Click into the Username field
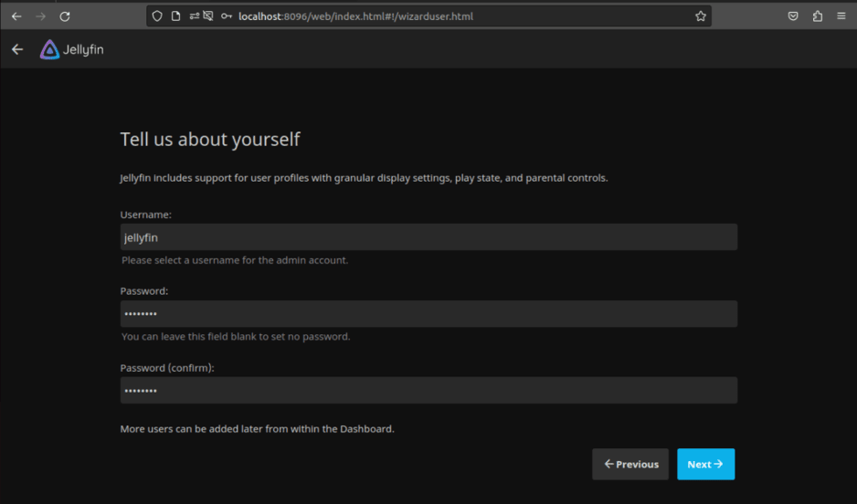Image resolution: width=857 pixels, height=504 pixels. (x=428, y=237)
